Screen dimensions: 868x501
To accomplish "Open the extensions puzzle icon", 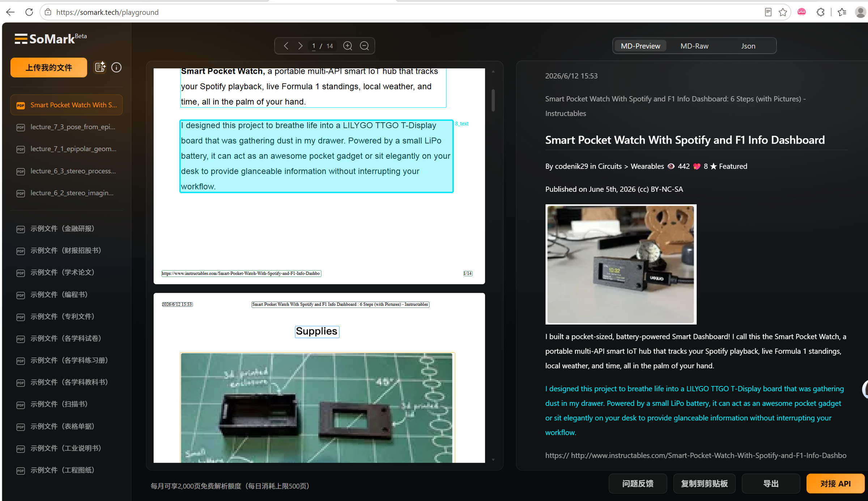I will pyautogui.click(x=821, y=12).
